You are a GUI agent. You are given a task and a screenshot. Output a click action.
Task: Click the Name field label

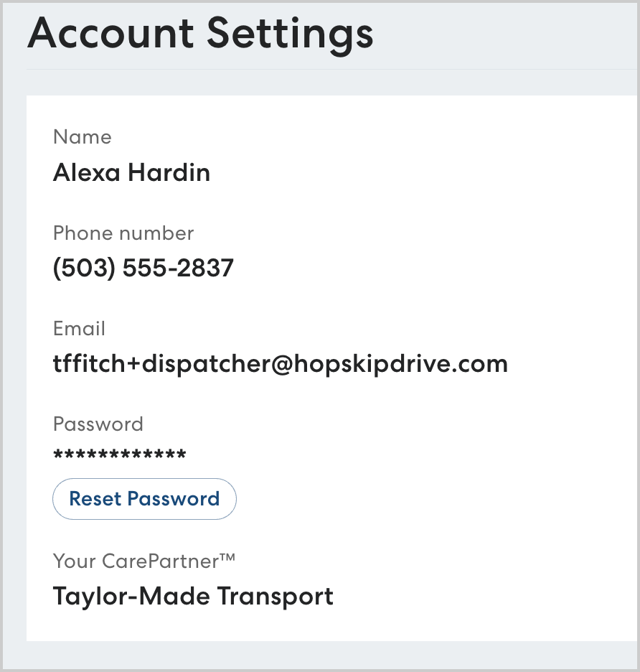pyautogui.click(x=83, y=137)
